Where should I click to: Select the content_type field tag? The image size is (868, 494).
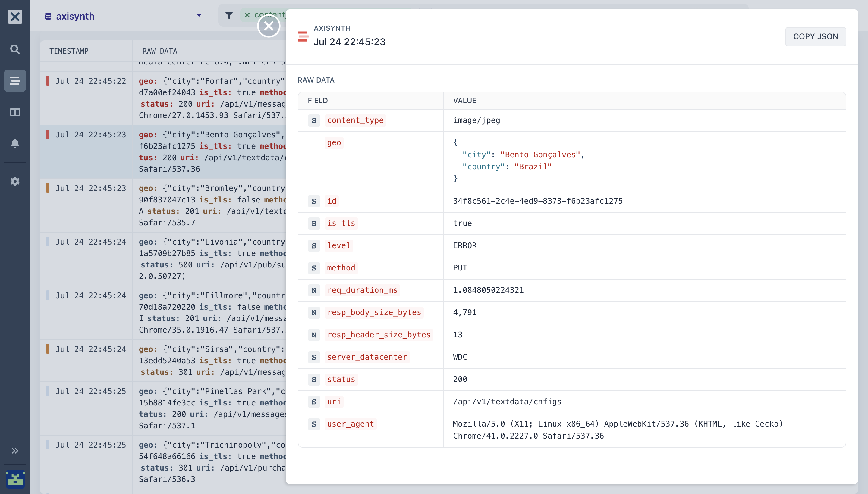(355, 120)
